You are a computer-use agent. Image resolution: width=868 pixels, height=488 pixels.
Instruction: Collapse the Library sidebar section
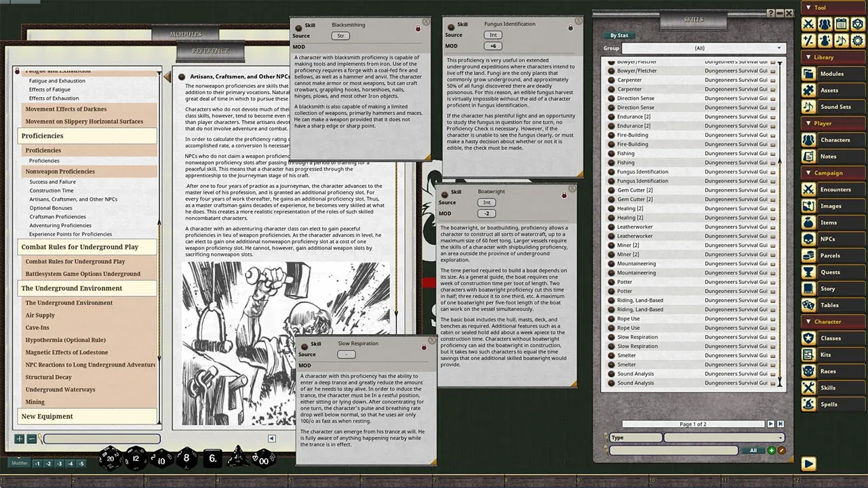(833, 58)
